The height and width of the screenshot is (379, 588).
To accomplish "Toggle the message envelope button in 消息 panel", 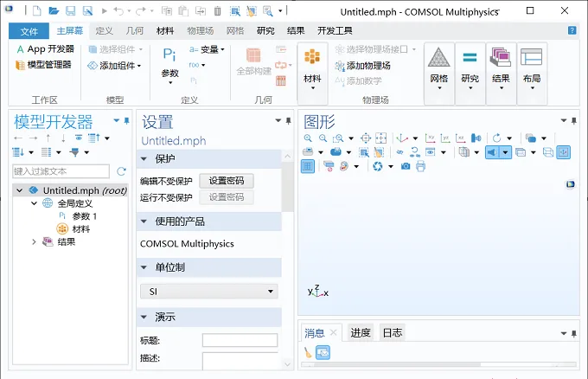I will [323, 353].
